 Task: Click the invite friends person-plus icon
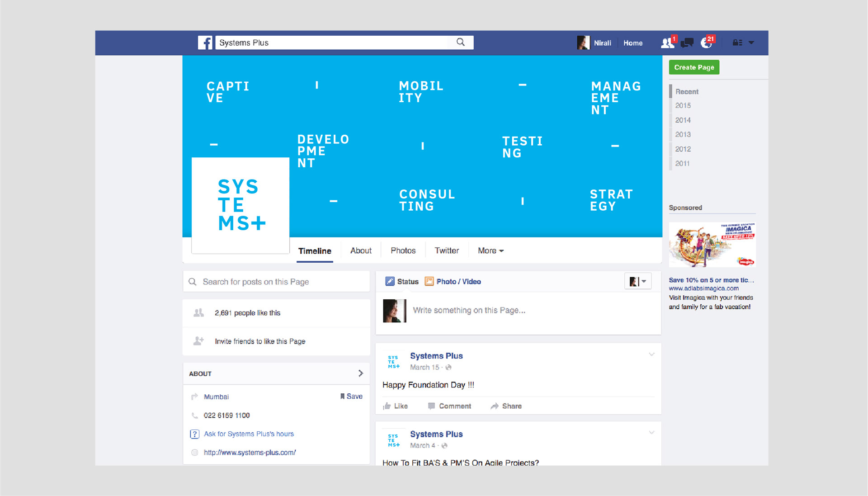click(198, 341)
